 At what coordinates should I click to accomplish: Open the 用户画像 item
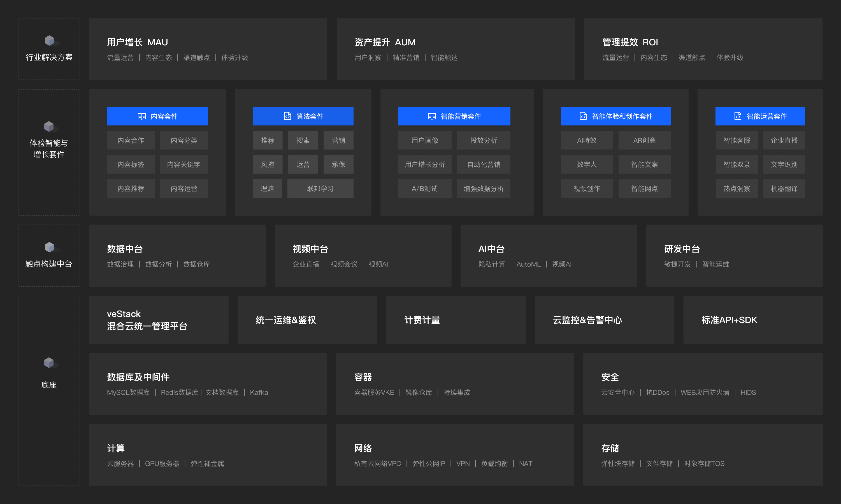coord(424,141)
